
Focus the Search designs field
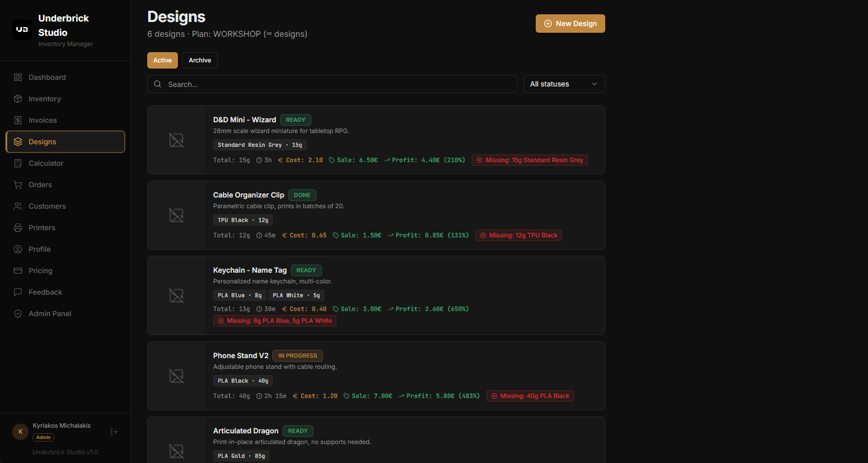[332, 84]
